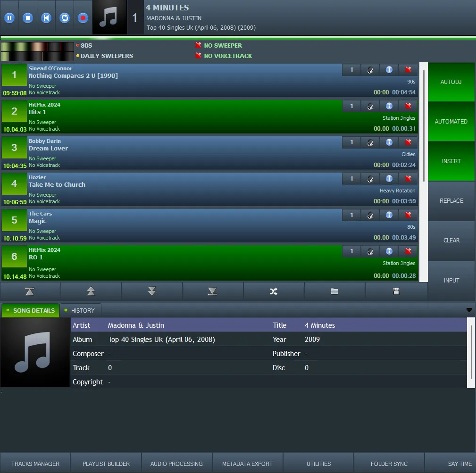
Task: Click the CLEAR playlist button
Action: 451,241
